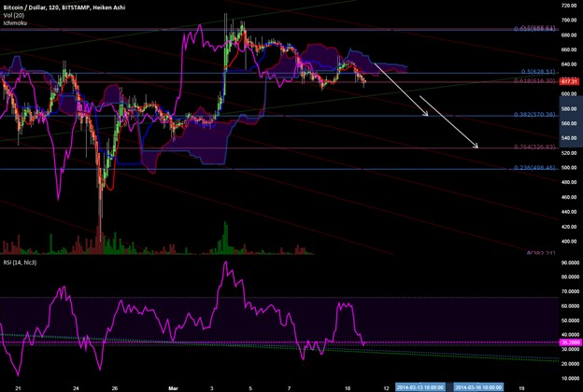Select the 0.236 (498.46) Fibonacci level label
The width and height of the screenshot is (583, 392).
534,168
